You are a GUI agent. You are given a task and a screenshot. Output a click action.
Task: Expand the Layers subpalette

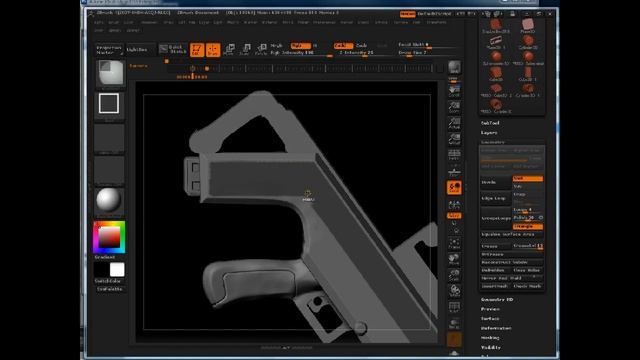tap(489, 133)
